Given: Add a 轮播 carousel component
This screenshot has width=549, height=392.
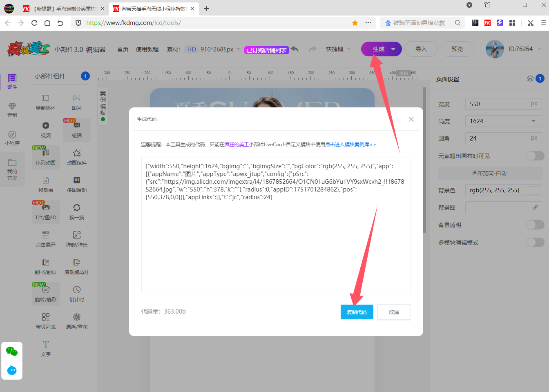Looking at the screenshot, I should point(77,130).
